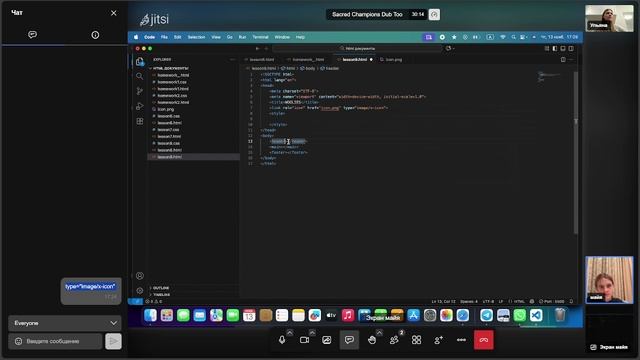This screenshot has width=640, height=360.
Task: Open Accounts icon in VS Code activity bar
Action: point(140,276)
